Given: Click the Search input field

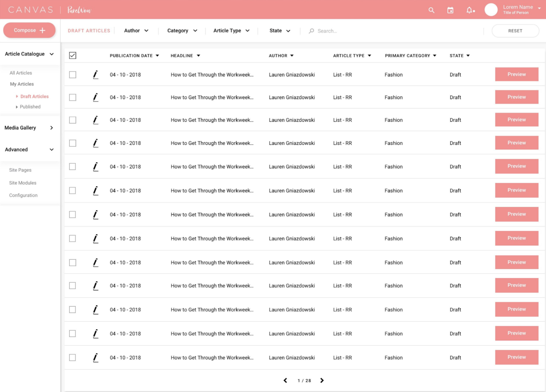Looking at the screenshot, I should click(x=385, y=31).
